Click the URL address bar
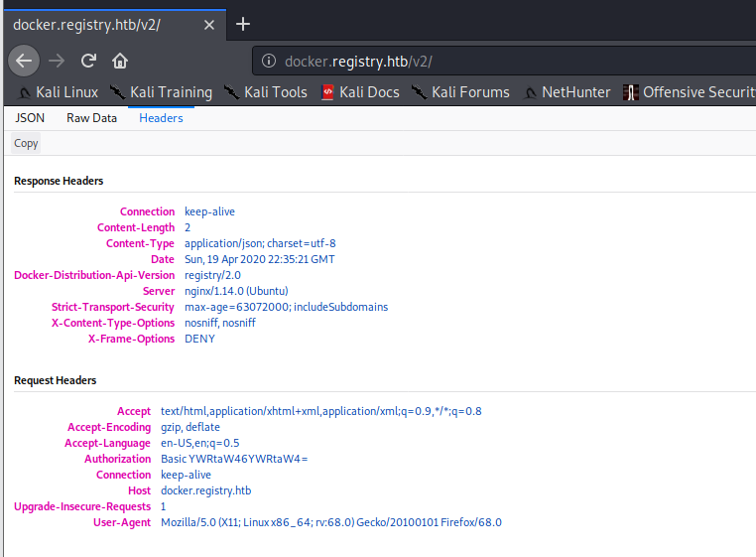The height and width of the screenshot is (557, 756). (496, 62)
